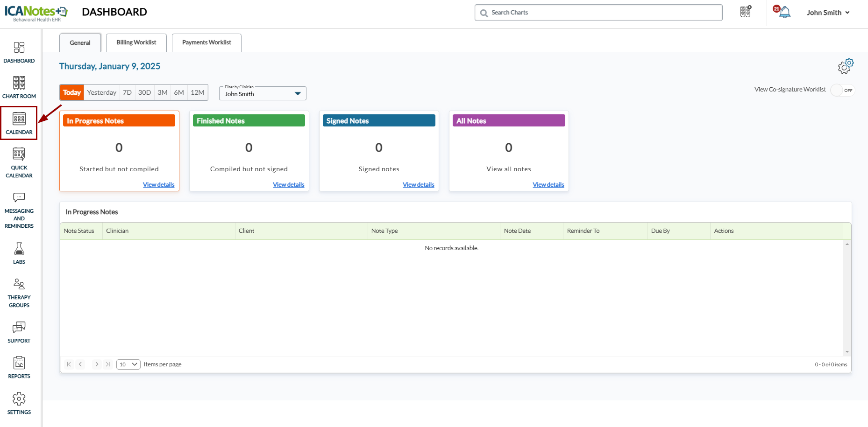Click the Search Charts input field
The width and height of the screenshot is (868, 427).
point(598,13)
